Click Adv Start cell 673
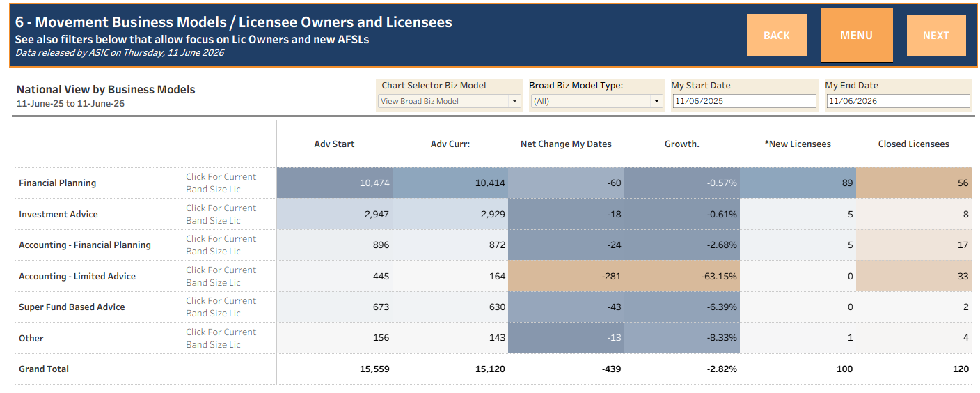980x393 pixels. [335, 307]
